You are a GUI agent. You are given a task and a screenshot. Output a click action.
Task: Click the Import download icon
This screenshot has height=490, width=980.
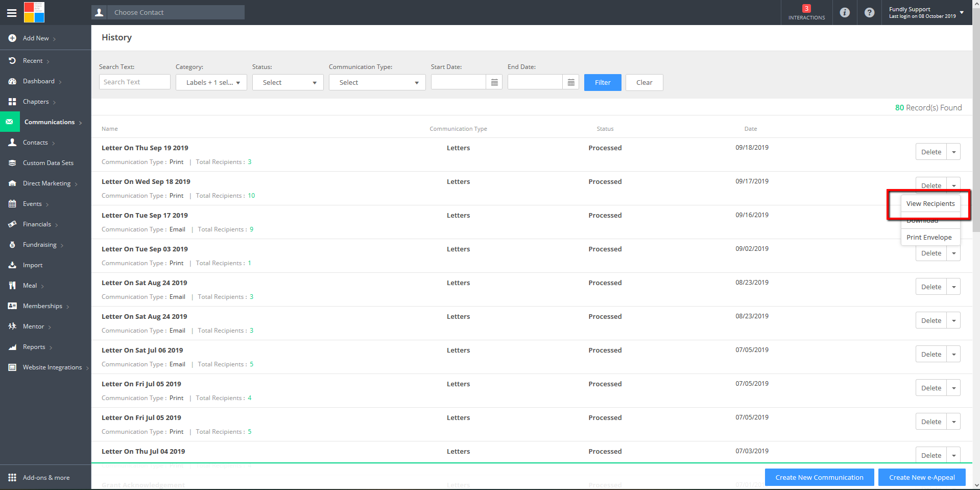click(12, 265)
